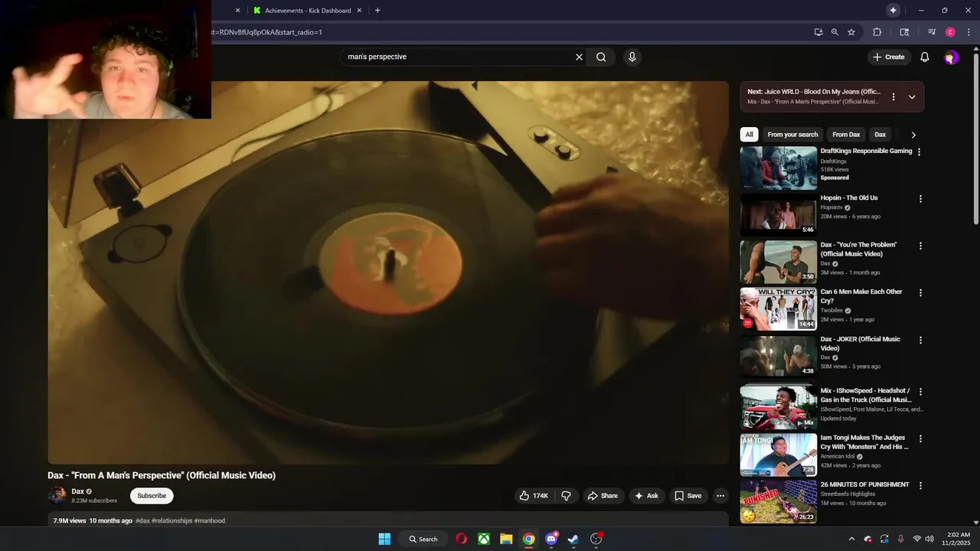Share the Dax video
980x551 pixels.
(603, 496)
